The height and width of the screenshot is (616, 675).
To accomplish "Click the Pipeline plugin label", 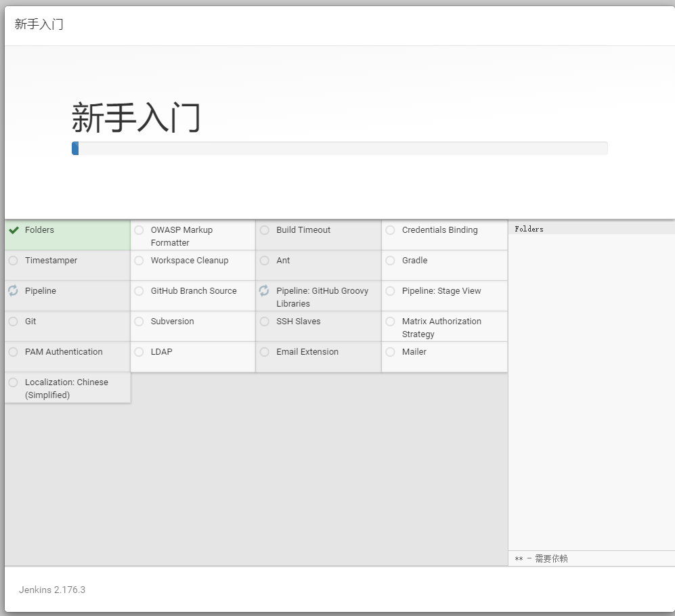I will 41,291.
